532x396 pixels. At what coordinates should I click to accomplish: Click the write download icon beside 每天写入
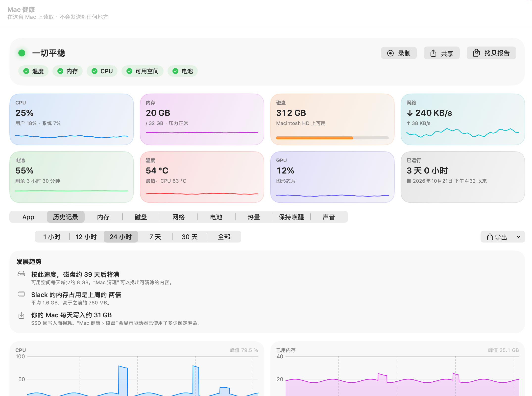coord(21,315)
